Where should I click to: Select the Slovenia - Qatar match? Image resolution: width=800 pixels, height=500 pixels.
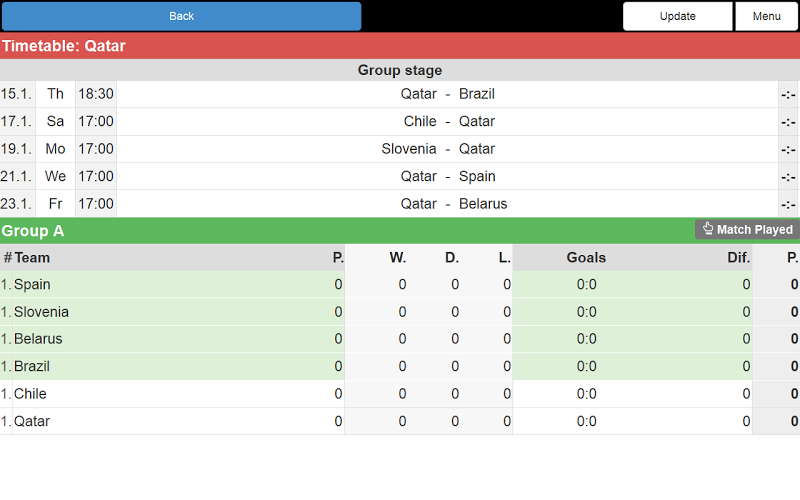(x=447, y=149)
